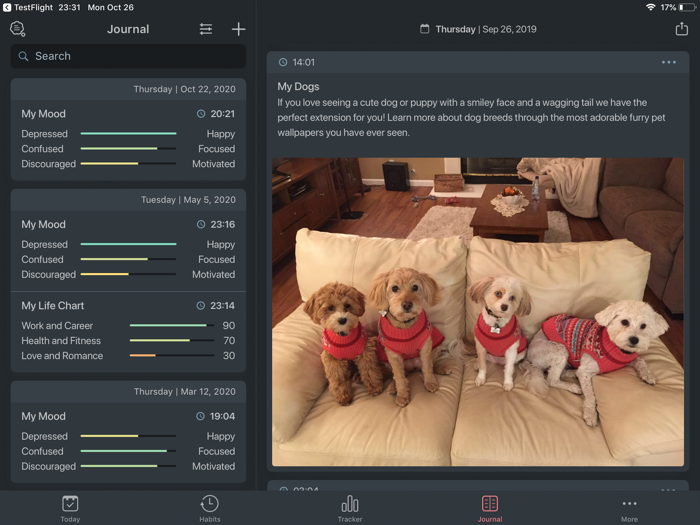Tap the Work and Career progress bar
700x525 pixels.
tap(172, 325)
